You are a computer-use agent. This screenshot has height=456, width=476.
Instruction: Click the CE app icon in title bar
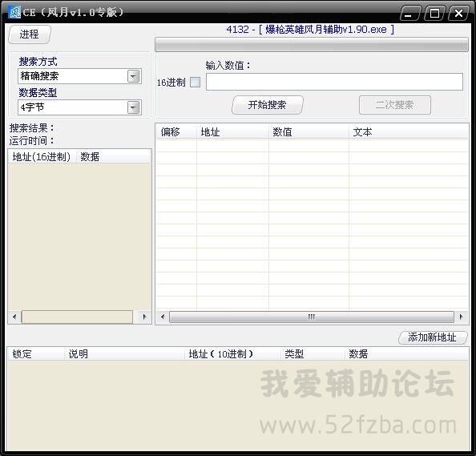click(x=14, y=12)
